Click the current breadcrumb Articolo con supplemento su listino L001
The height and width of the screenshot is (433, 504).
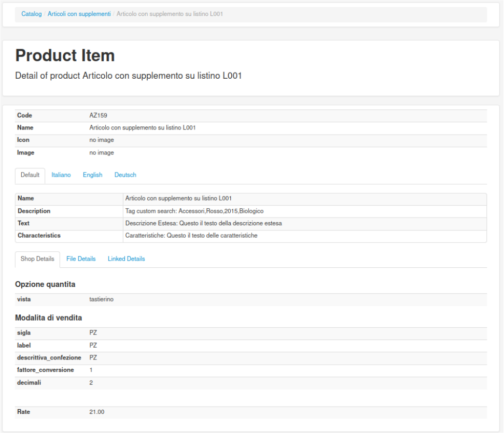coord(170,14)
